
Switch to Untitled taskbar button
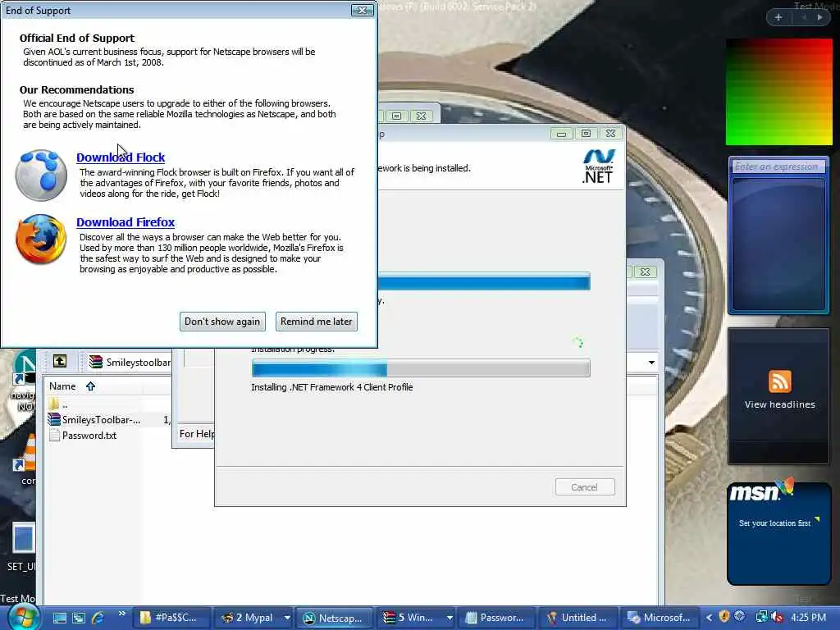pos(577,618)
